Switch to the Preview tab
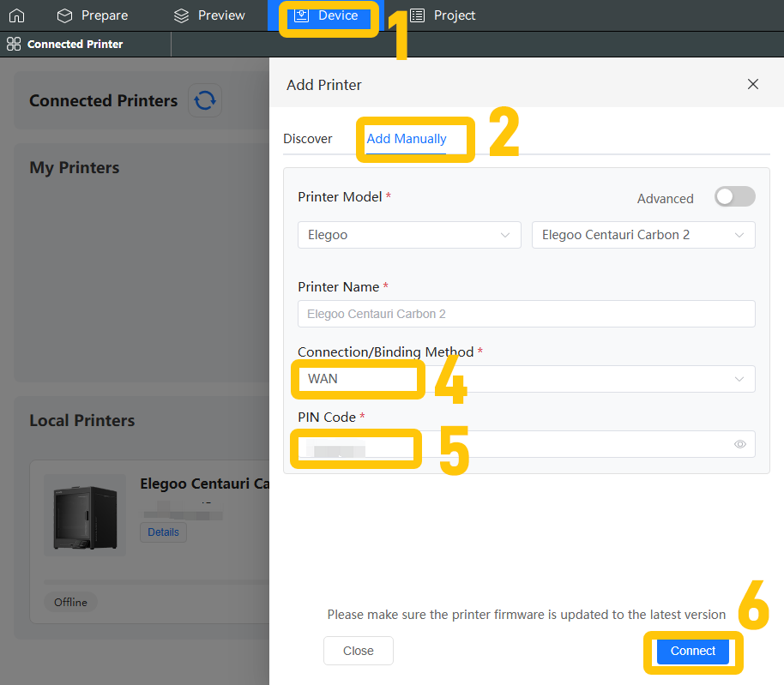This screenshot has width=784, height=685. tap(209, 15)
